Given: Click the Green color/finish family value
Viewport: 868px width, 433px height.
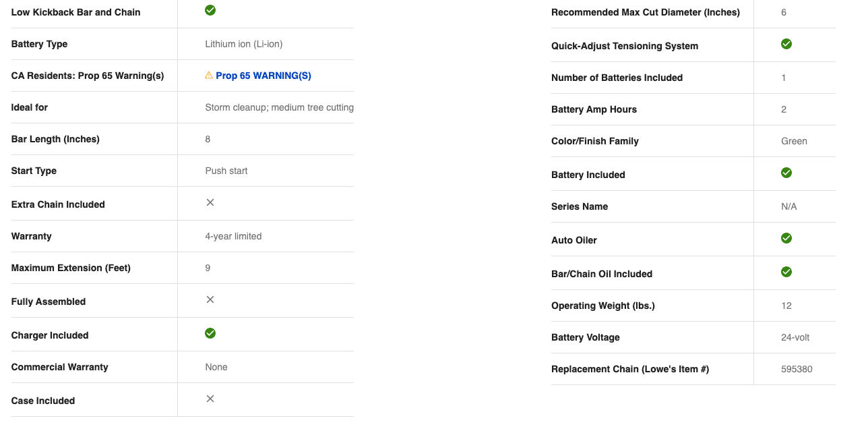Looking at the screenshot, I should pos(794,141).
